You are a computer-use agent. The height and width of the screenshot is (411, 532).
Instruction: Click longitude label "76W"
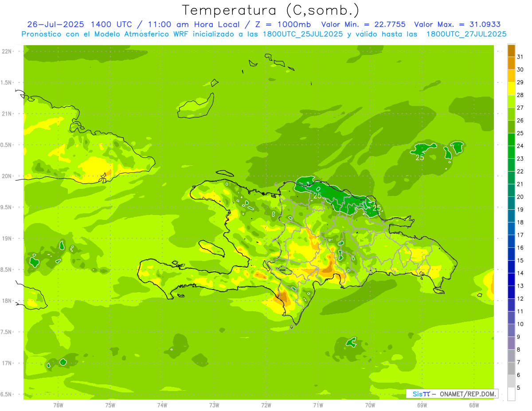point(58,405)
